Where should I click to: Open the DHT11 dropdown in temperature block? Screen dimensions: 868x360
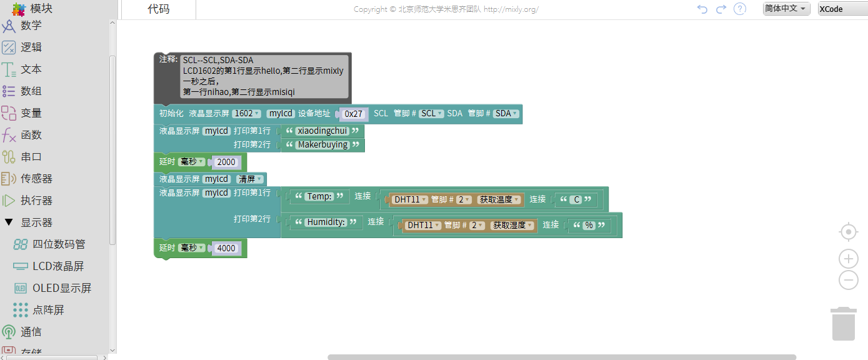click(x=410, y=200)
